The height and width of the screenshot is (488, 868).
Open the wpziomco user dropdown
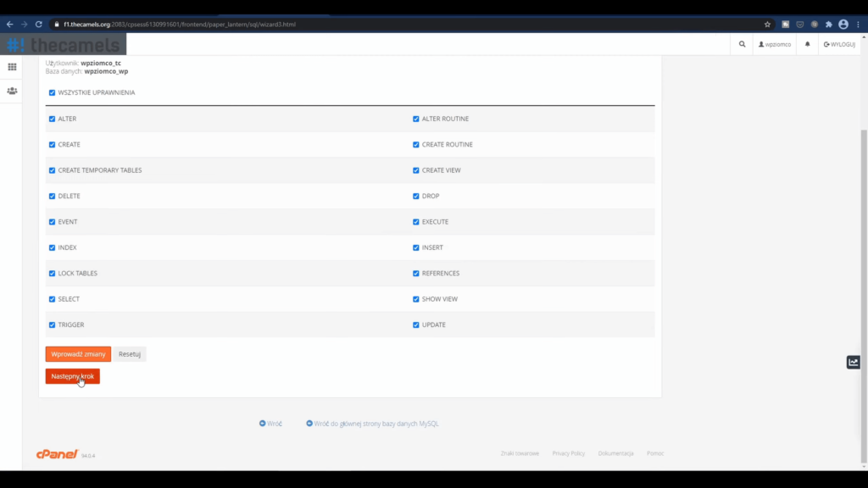[x=775, y=44]
